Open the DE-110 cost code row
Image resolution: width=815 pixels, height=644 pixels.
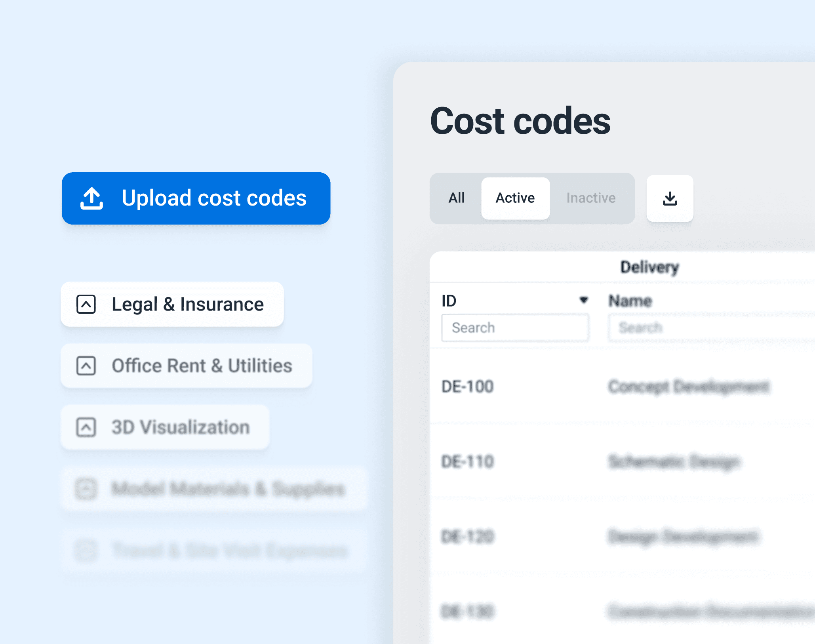tap(623, 461)
